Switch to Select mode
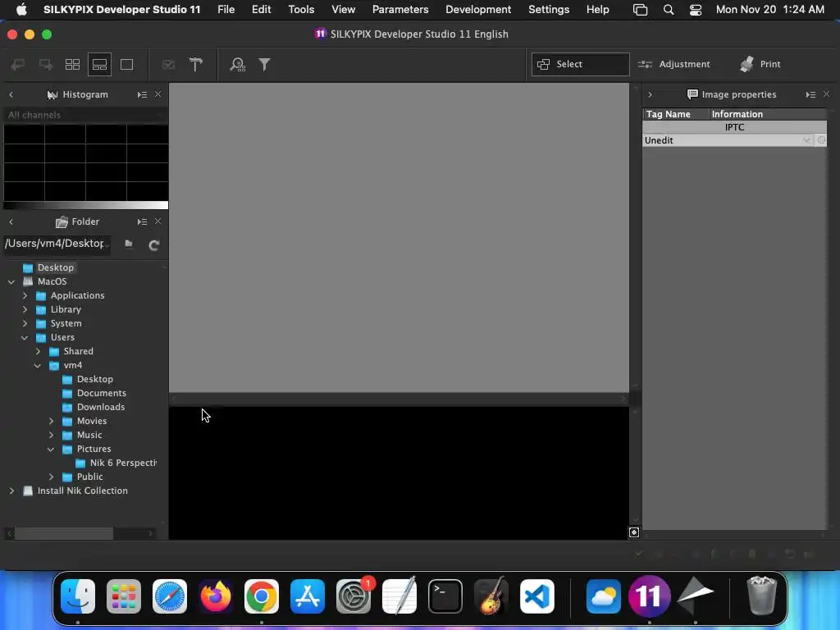This screenshot has width=840, height=630. click(x=580, y=64)
